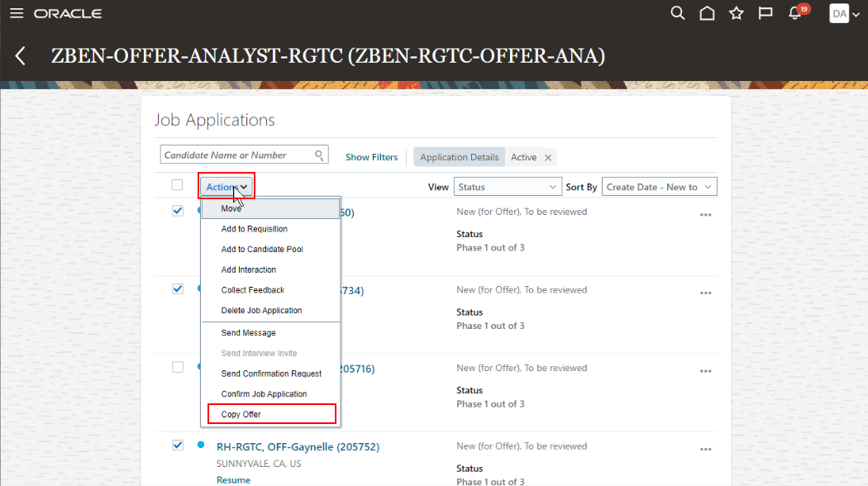Open the hamburger navigation menu
Viewport: 868px width, 486px height.
click(17, 12)
